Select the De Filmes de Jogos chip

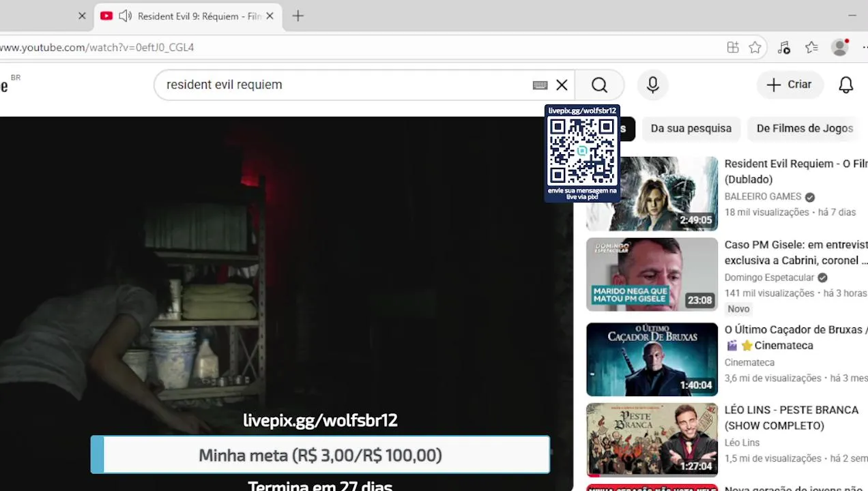pyautogui.click(x=805, y=128)
